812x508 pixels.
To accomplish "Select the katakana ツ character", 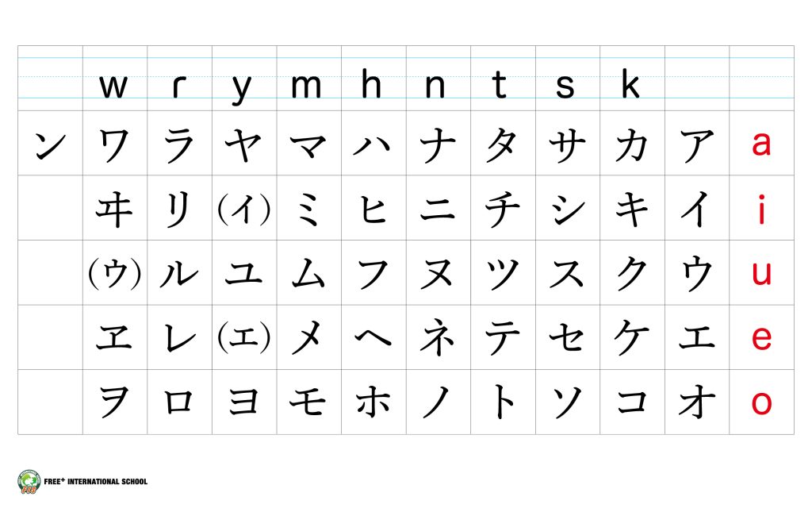I will coord(503,274).
